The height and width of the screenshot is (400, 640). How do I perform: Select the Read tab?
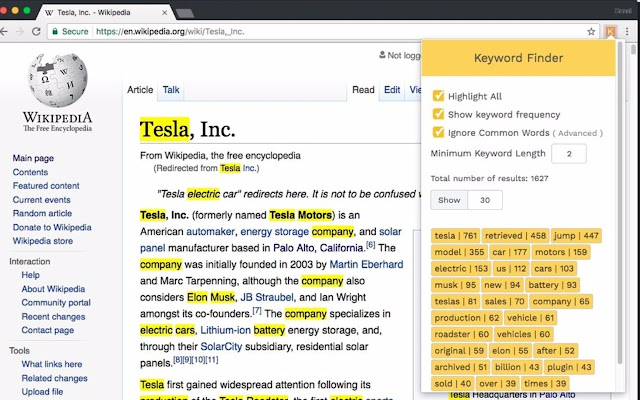click(x=363, y=90)
